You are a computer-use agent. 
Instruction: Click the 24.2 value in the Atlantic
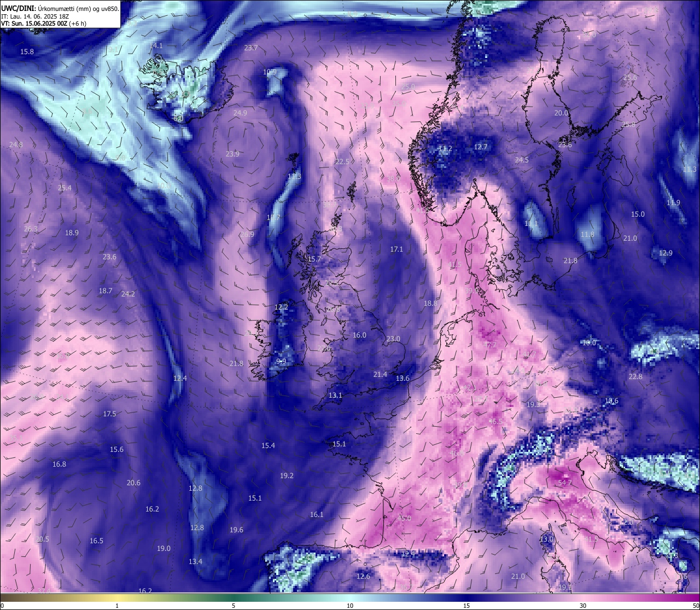(128, 294)
